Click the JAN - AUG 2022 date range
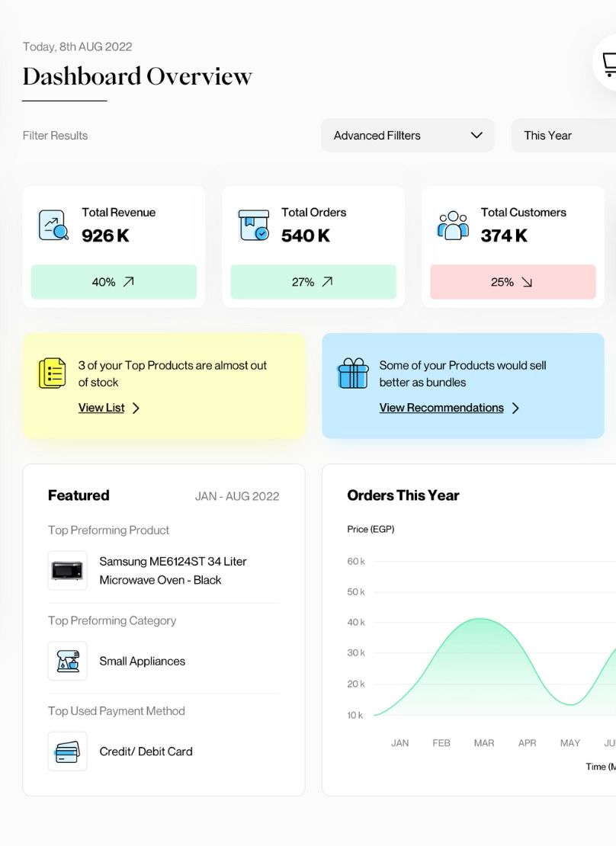 (x=237, y=496)
